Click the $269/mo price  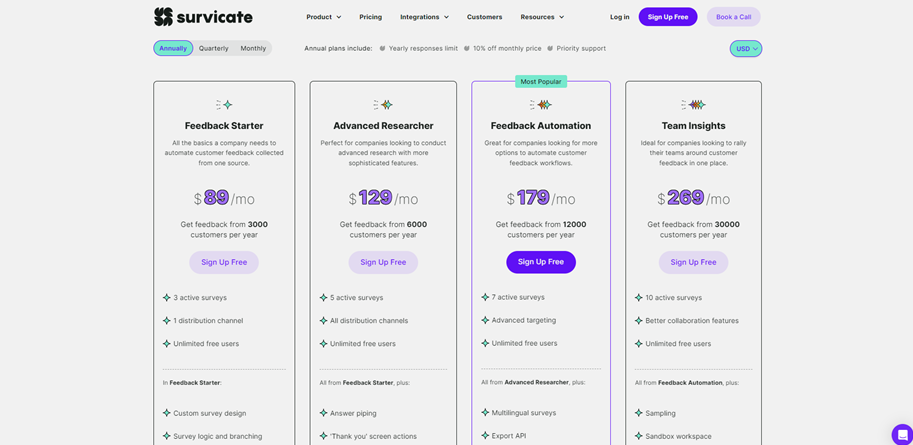[693, 199]
